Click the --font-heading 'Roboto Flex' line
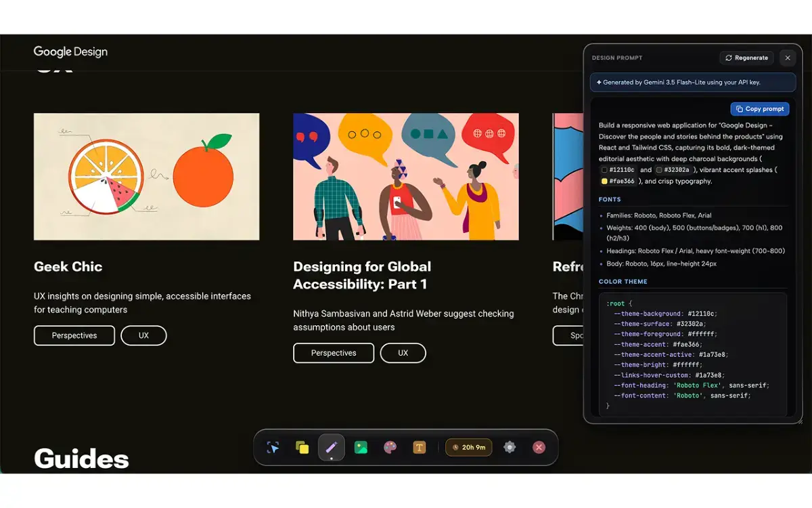812x508 pixels. [x=692, y=385]
